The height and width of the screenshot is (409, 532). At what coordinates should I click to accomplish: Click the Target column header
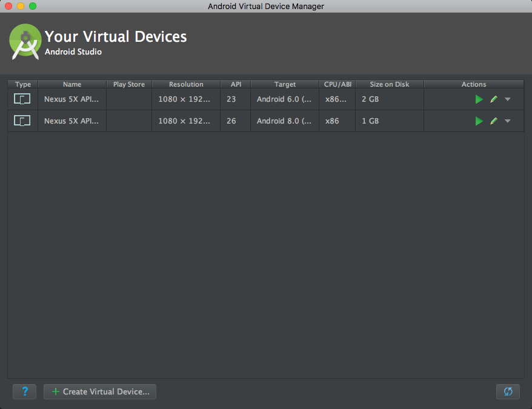coord(285,84)
